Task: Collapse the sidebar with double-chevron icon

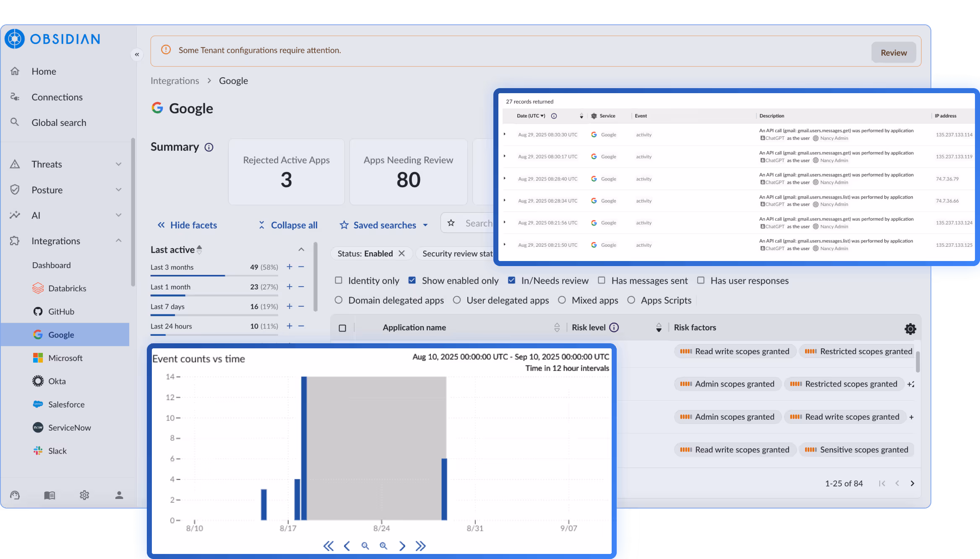Action: pos(137,55)
